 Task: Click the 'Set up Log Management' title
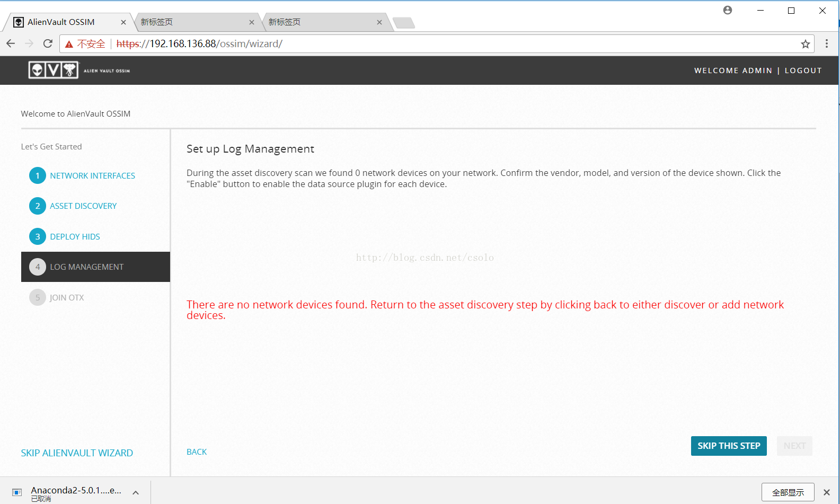(x=250, y=149)
